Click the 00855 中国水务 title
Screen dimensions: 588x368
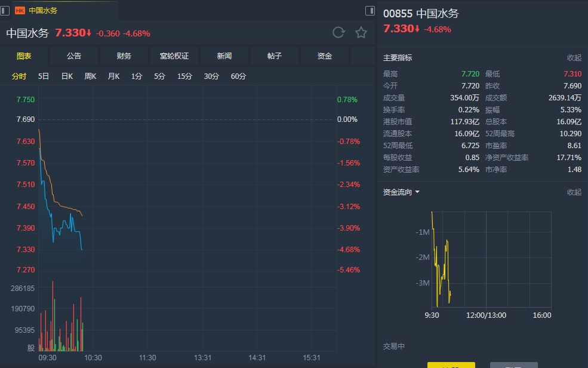tap(421, 14)
